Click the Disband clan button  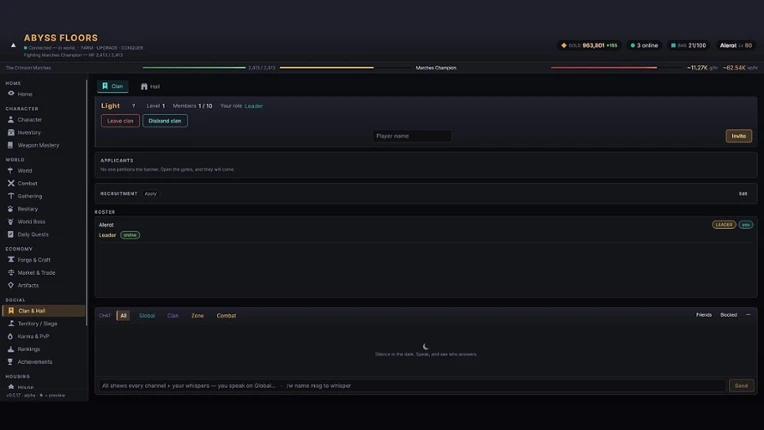point(165,121)
